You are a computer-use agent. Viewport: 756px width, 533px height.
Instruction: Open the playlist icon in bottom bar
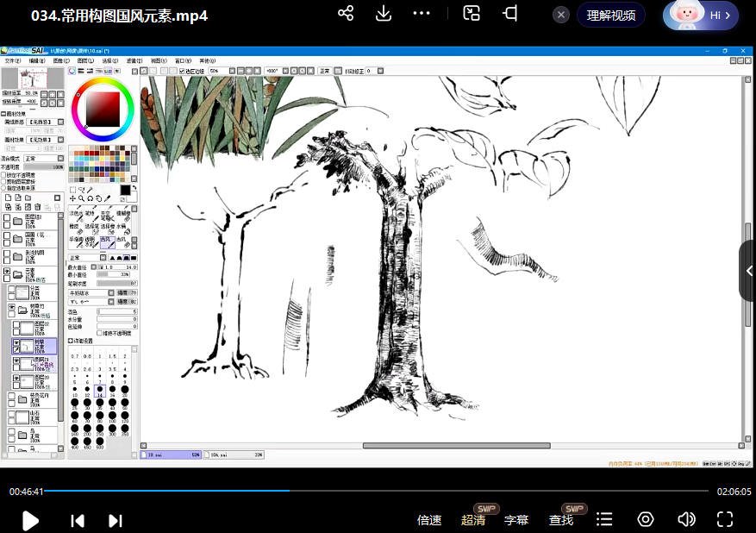[x=604, y=519]
